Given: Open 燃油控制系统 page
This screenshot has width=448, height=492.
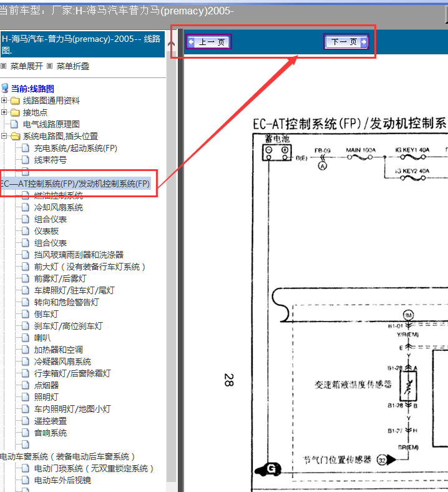Looking at the screenshot, I should pos(58,195).
